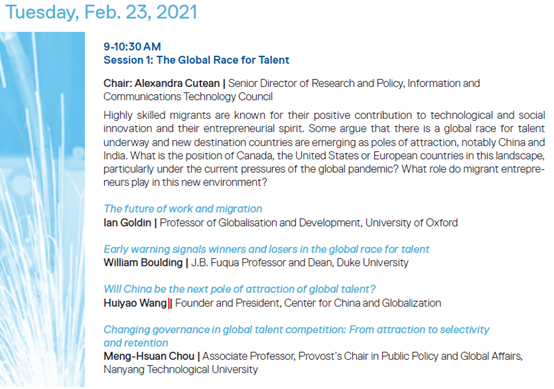Open The future of work and migration talk
Image resolution: width=554 pixels, height=389 pixels.
pos(183,209)
